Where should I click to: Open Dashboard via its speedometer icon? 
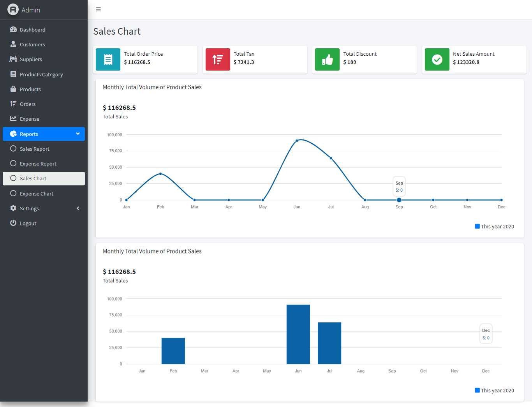click(13, 30)
